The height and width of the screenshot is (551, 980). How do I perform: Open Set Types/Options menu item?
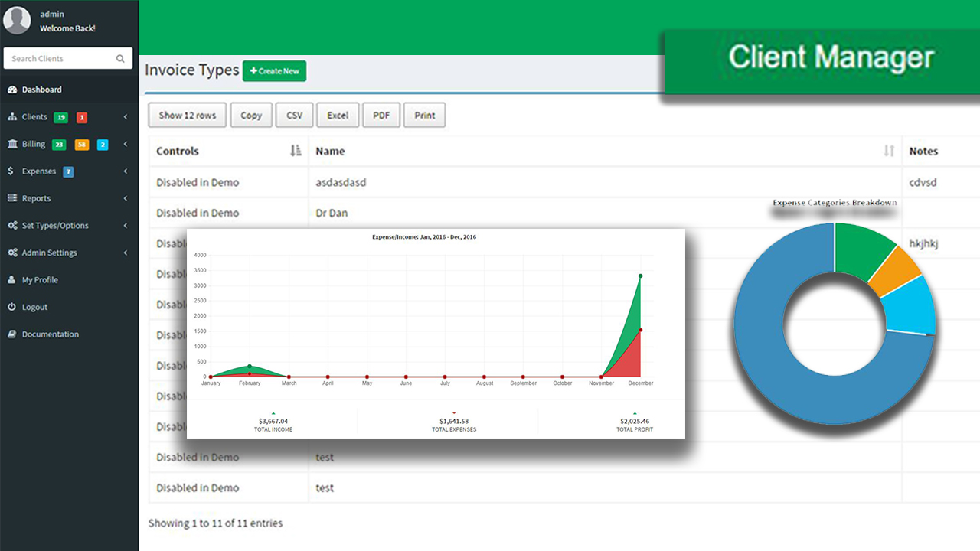55,226
